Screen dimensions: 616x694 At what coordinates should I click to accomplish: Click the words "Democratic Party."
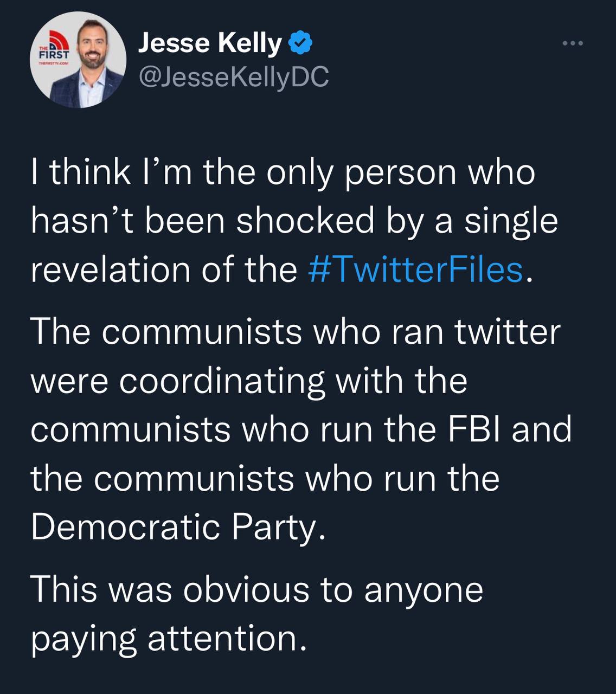178,526
